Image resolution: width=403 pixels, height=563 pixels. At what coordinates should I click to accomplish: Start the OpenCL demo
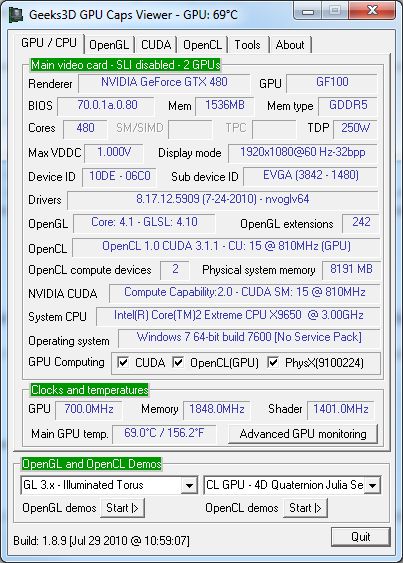[305, 508]
